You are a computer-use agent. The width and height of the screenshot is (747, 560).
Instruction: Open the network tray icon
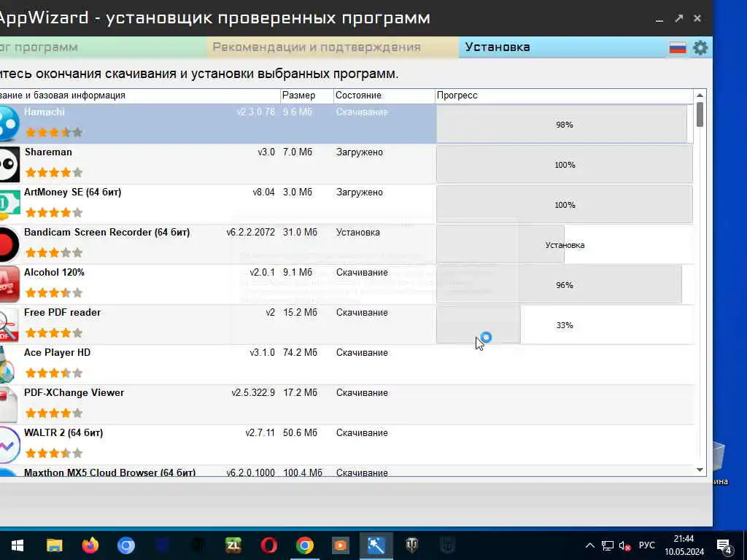click(608, 545)
